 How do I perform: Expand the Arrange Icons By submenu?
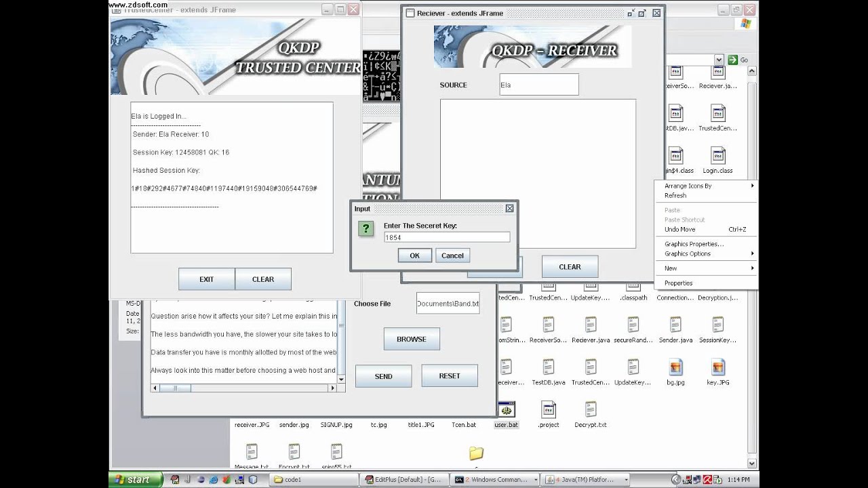(705, 186)
